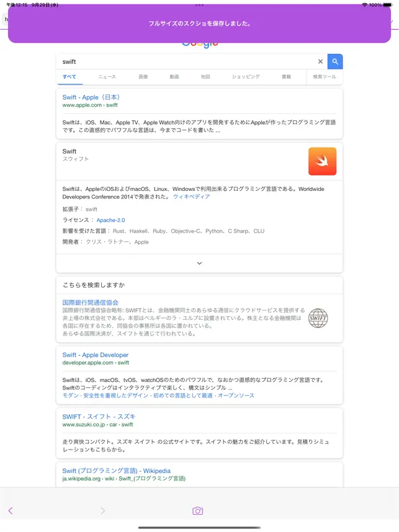
Task: Open the Swift - Apple（日本） result
Action: click(91, 97)
